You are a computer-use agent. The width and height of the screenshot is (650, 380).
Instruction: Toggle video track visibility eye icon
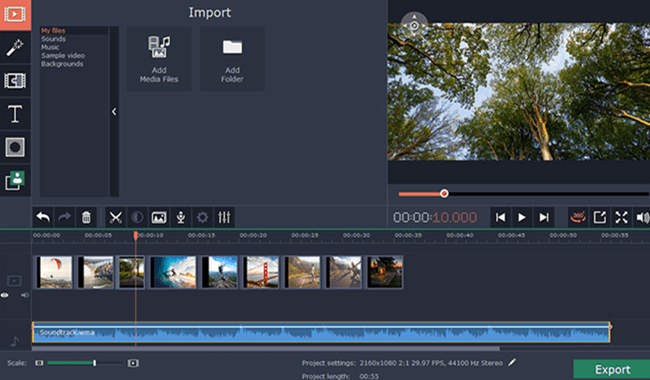[5, 295]
